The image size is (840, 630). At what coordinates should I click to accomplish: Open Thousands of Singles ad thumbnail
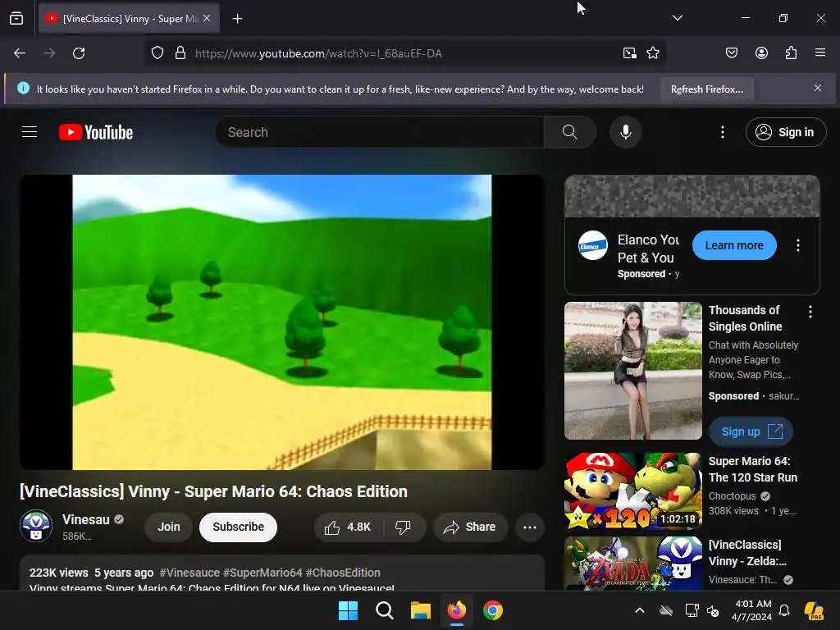(632, 371)
